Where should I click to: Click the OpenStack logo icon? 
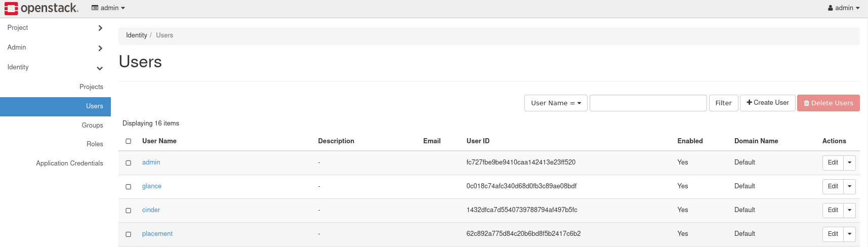coord(11,8)
